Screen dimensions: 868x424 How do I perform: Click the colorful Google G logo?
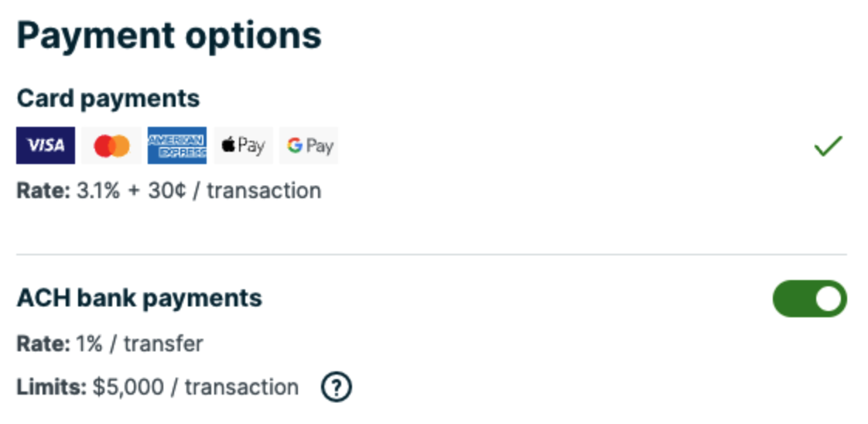click(294, 145)
